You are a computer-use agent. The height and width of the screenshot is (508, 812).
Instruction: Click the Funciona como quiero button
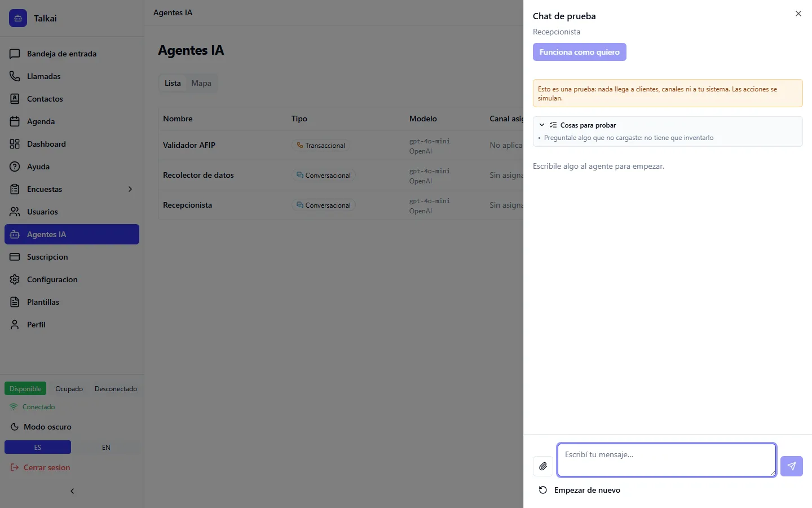580,52
